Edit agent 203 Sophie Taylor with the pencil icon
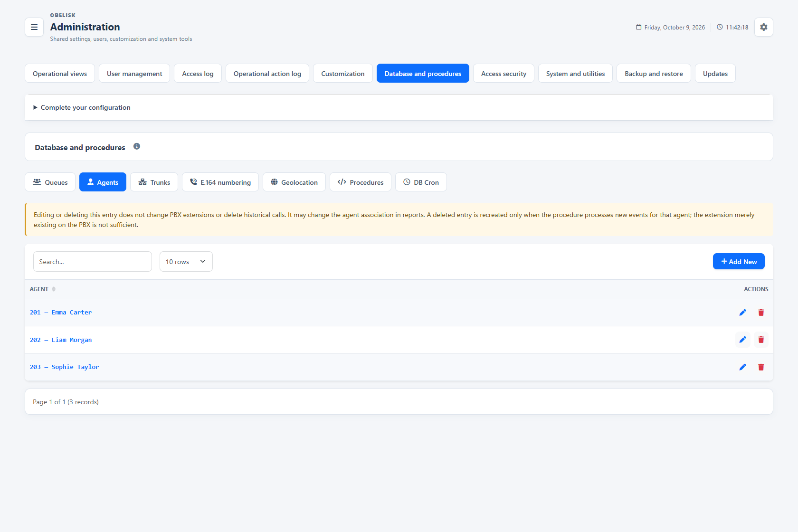The image size is (798, 532). [x=743, y=367]
